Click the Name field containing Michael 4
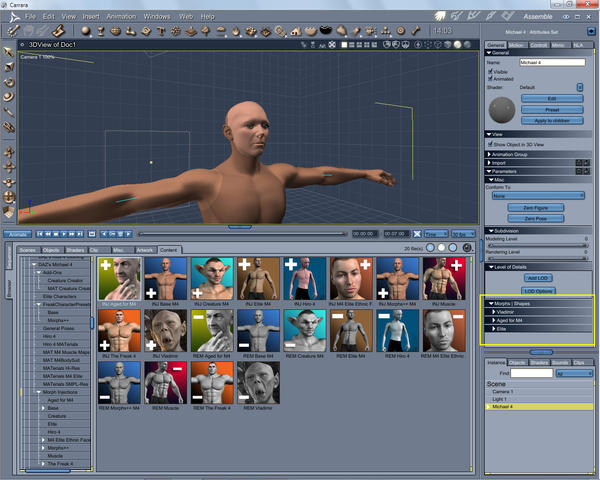 (x=552, y=62)
